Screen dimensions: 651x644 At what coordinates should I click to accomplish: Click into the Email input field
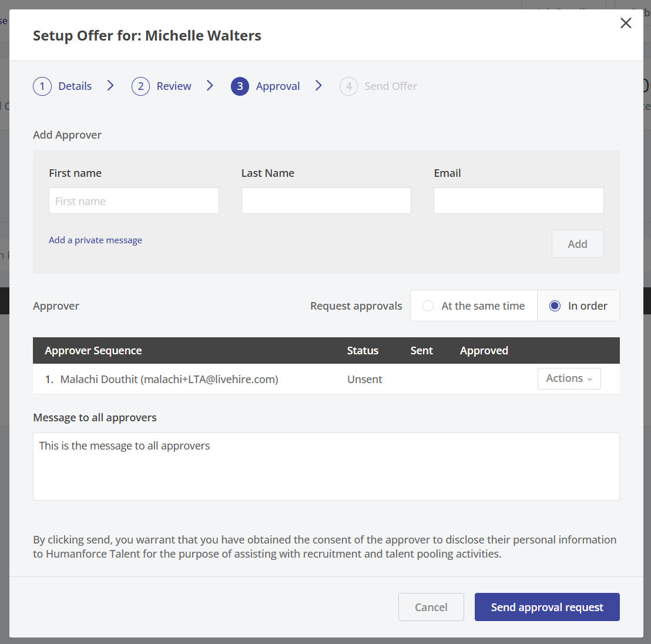[518, 201]
